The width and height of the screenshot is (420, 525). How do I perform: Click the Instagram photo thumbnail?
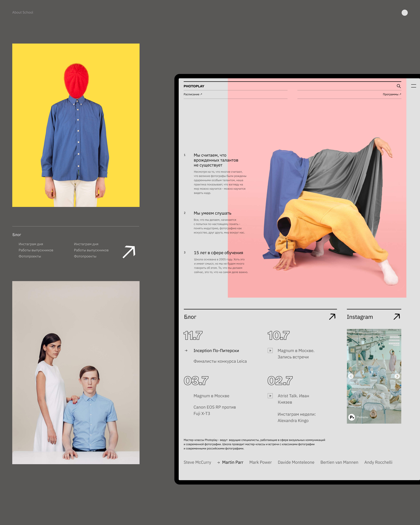pos(374,376)
